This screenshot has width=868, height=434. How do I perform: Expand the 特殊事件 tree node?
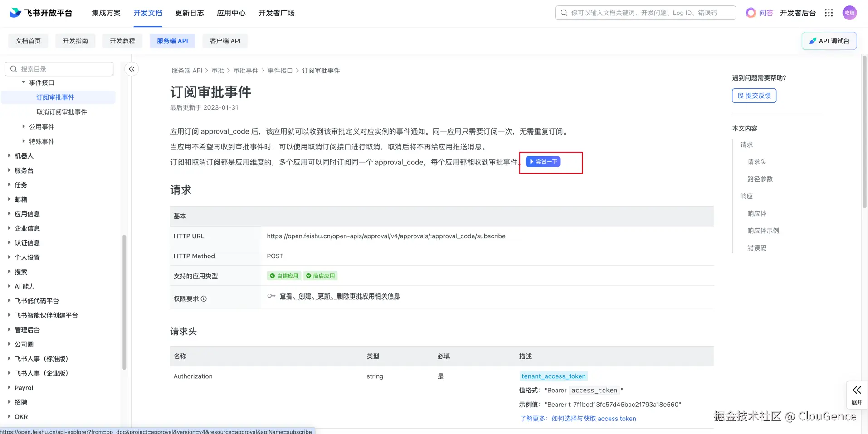click(24, 141)
